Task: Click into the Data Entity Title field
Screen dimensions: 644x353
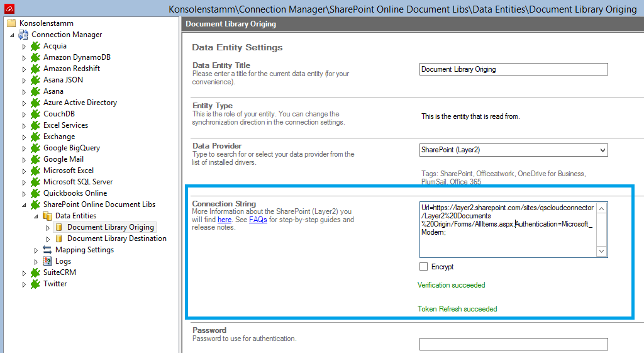Action: (x=513, y=69)
